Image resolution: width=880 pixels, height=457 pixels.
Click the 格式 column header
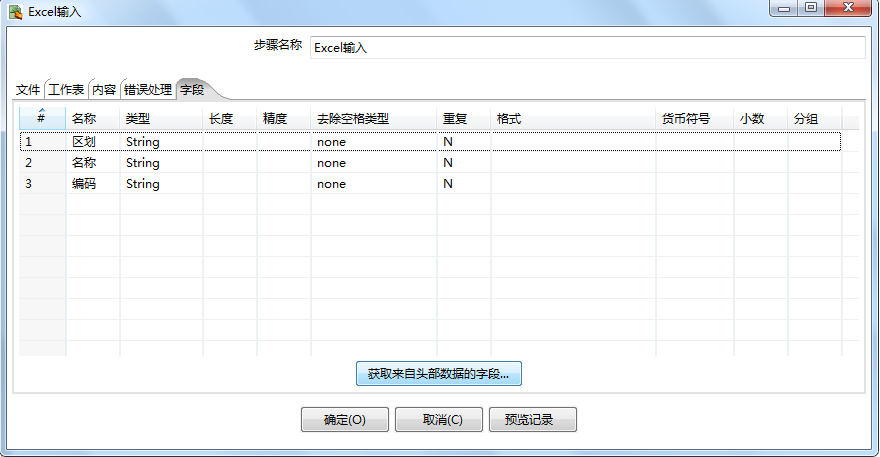click(x=574, y=118)
